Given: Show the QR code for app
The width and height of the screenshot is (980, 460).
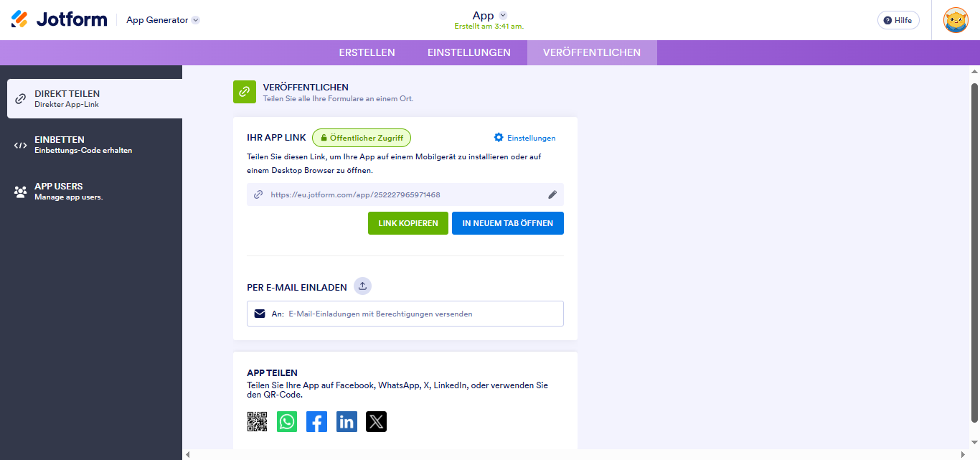Looking at the screenshot, I should (x=257, y=421).
